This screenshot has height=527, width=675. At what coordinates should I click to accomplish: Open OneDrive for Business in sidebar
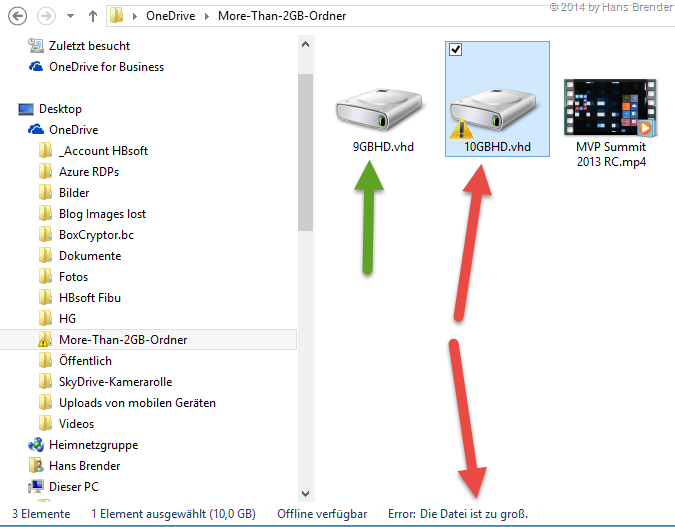tap(106, 67)
